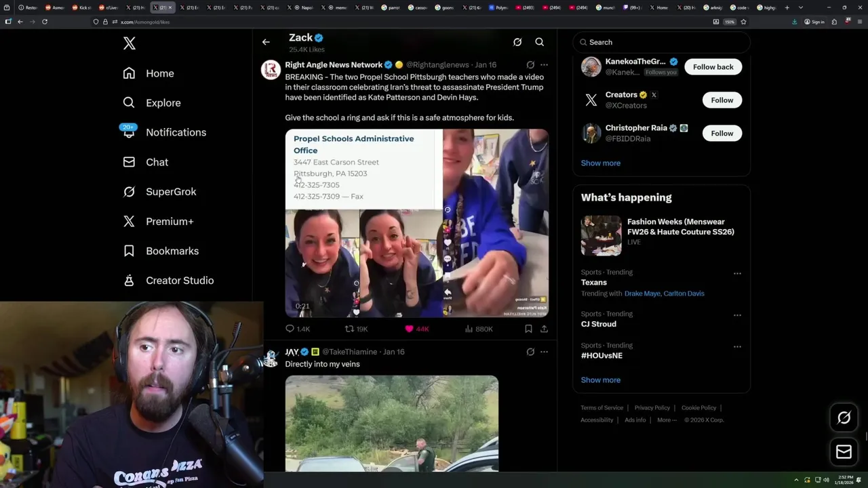Open more options on Right Angle News post
The height and width of the screenshot is (488, 868).
click(544, 65)
